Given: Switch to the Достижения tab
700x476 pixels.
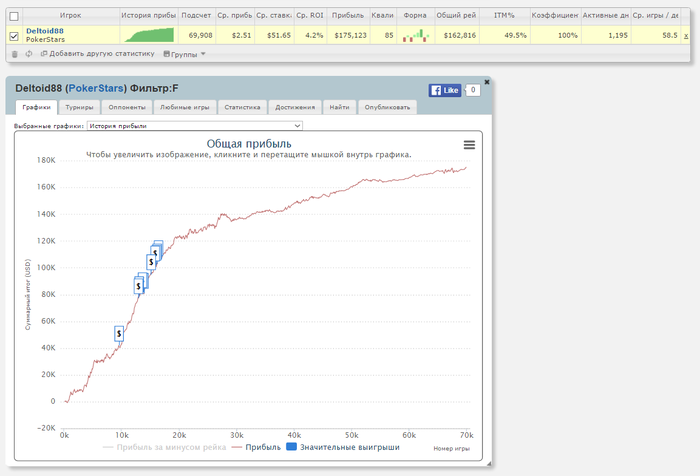Looking at the screenshot, I should 295,107.
